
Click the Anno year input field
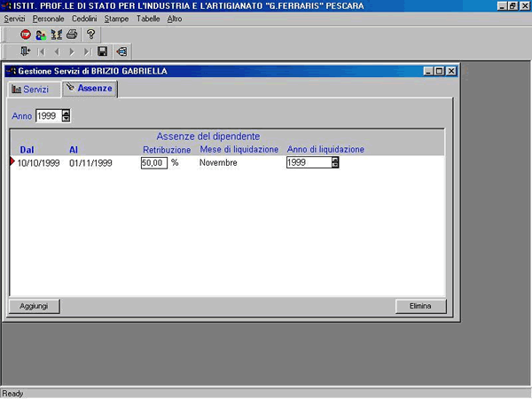pyautogui.click(x=49, y=116)
